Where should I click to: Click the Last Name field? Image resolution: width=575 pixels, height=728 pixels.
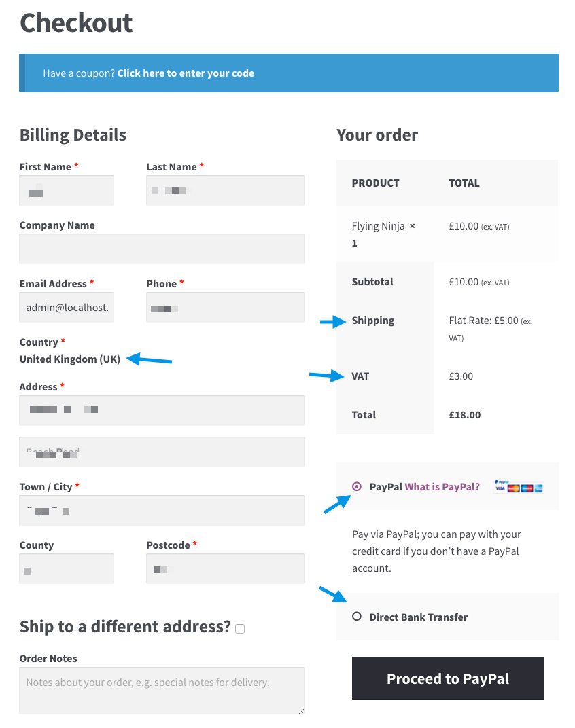(225, 190)
